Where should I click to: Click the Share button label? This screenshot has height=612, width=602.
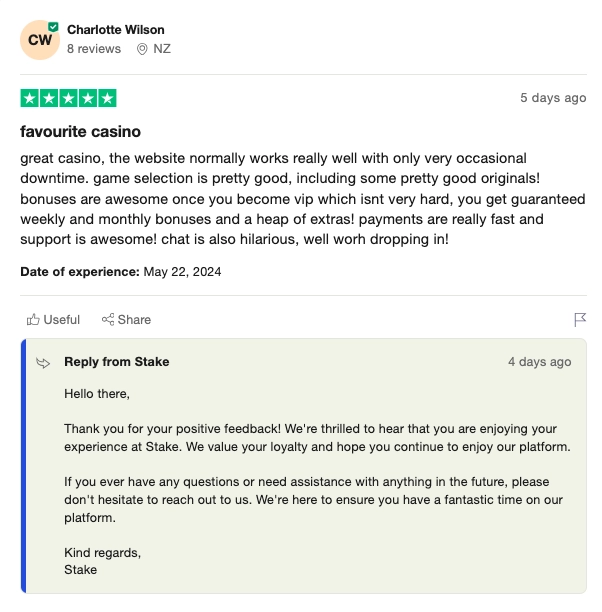coord(134,320)
